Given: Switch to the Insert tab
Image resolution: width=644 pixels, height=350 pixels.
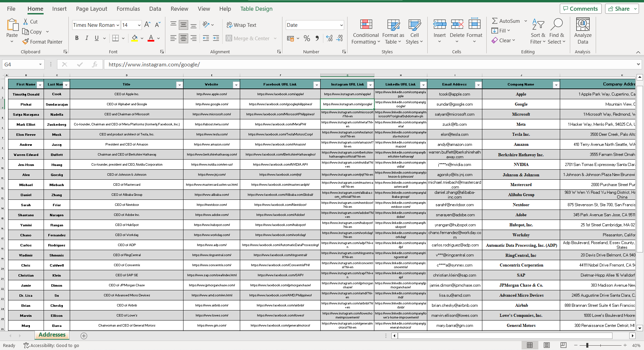Looking at the screenshot, I should pos(59,9).
